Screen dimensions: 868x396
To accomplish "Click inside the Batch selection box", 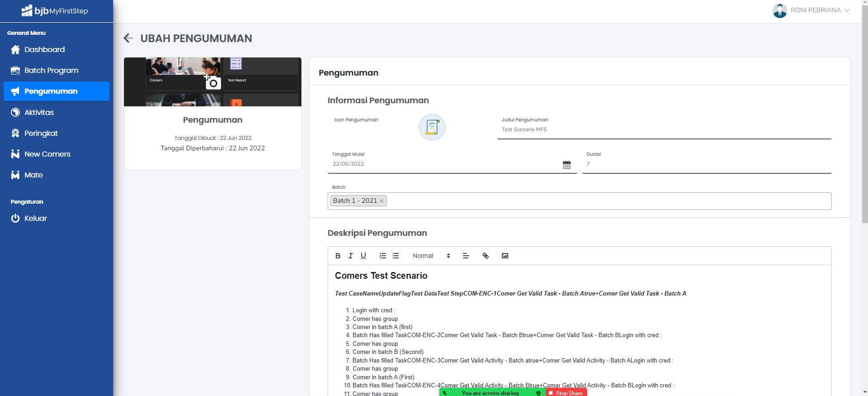I will pyautogui.click(x=579, y=201).
